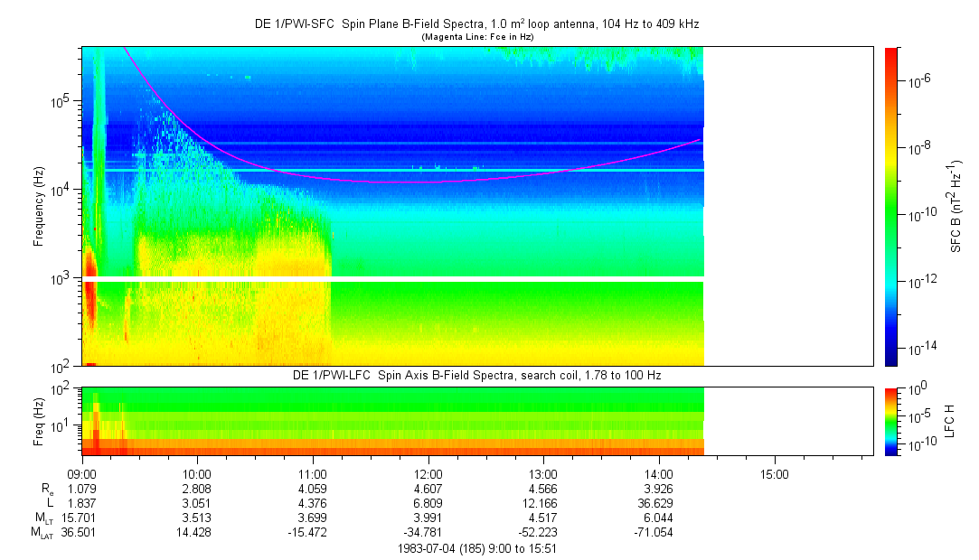Screen dimensions: 979x560
Task: Select the 10:00 time axis label
Action: (x=197, y=473)
